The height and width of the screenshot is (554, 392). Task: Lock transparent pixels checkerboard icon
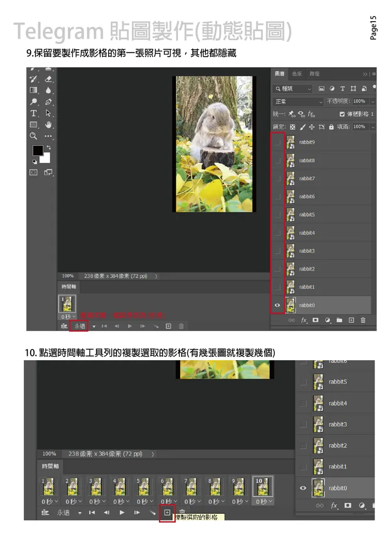pyautogui.click(x=292, y=127)
